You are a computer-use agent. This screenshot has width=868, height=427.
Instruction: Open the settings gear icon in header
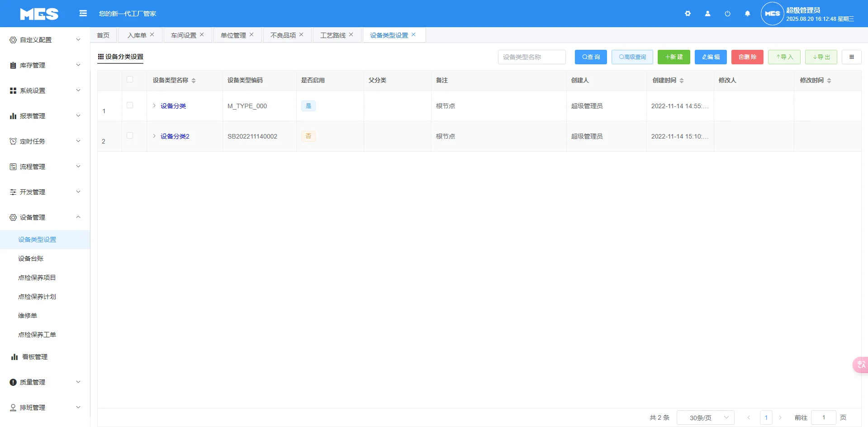[x=688, y=14]
